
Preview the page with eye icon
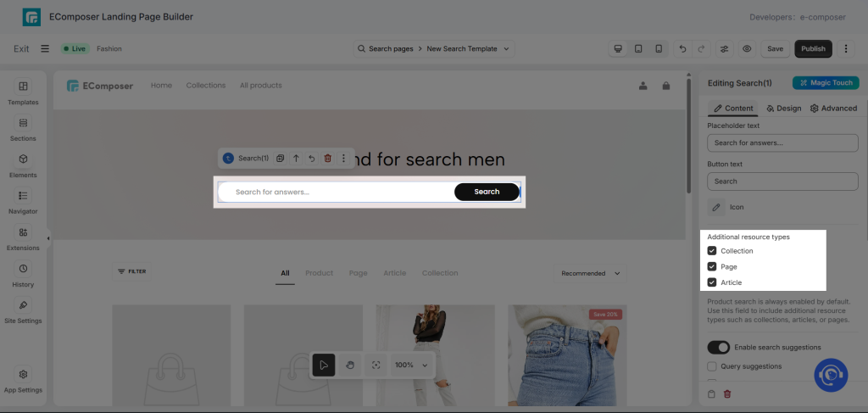click(x=747, y=48)
